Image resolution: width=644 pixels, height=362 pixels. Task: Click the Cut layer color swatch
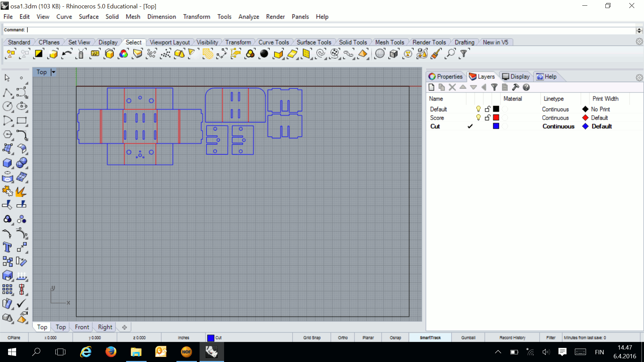[x=496, y=126]
